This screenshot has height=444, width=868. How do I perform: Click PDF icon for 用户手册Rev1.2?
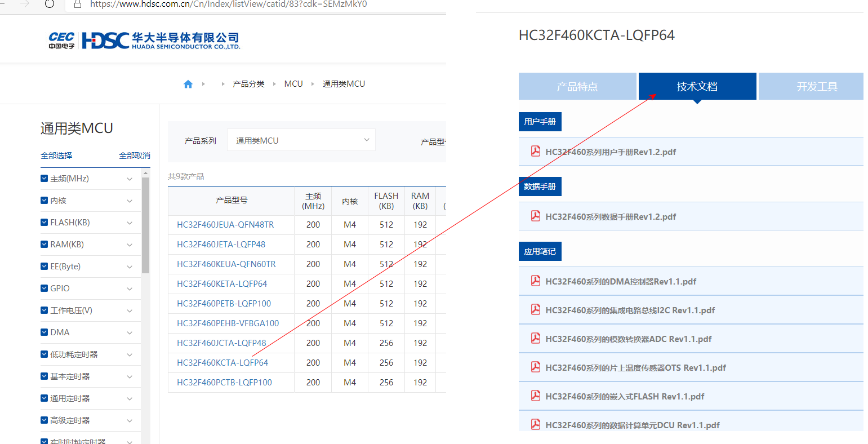pyautogui.click(x=536, y=151)
